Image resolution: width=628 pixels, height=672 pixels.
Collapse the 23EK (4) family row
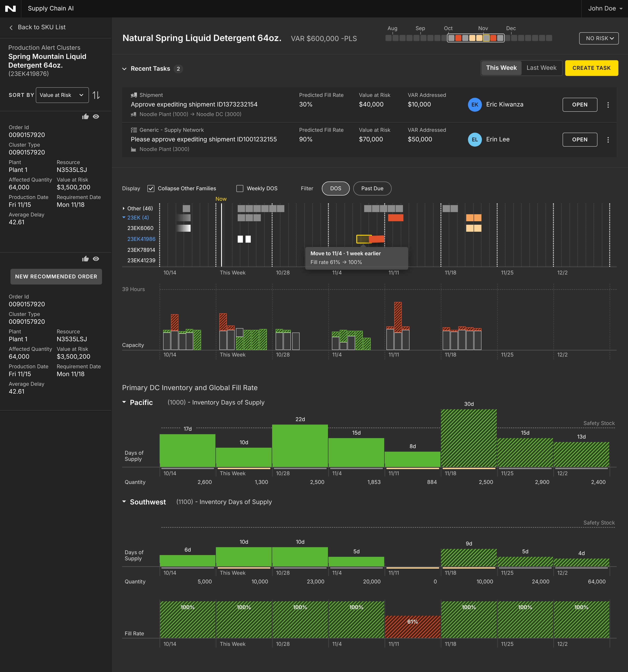[x=124, y=218]
